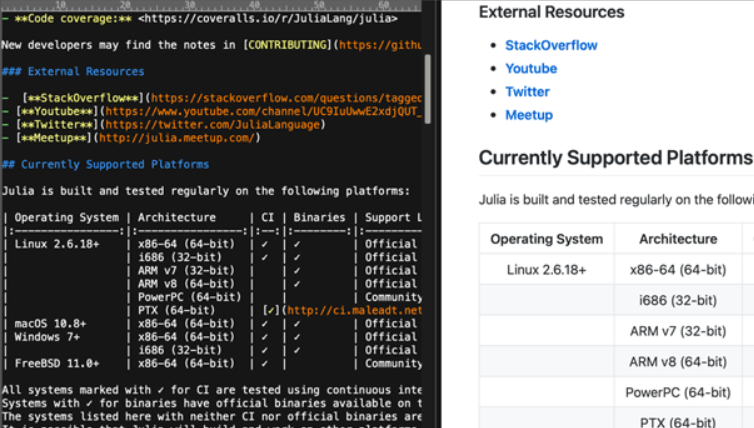This screenshot has height=428, width=754.
Task: Click 'macOS 10.8+' in editor table
Action: pyautogui.click(x=50, y=324)
